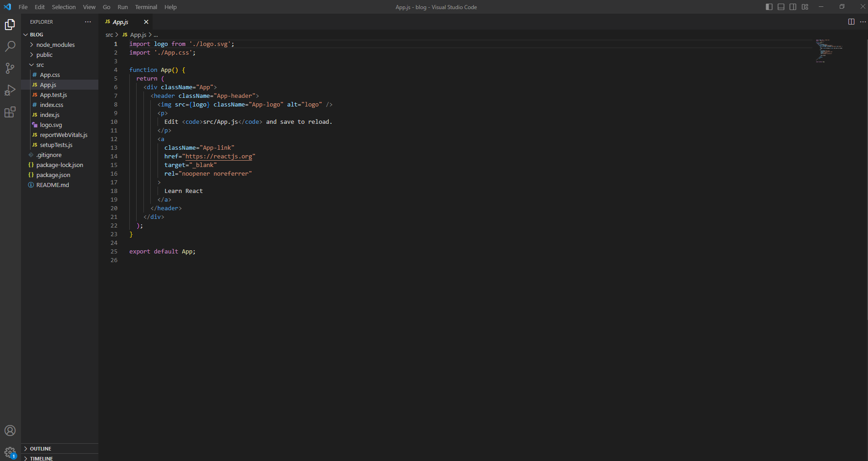The width and height of the screenshot is (868, 461).
Task: Open the Explorer view in activity bar
Action: click(x=10, y=24)
